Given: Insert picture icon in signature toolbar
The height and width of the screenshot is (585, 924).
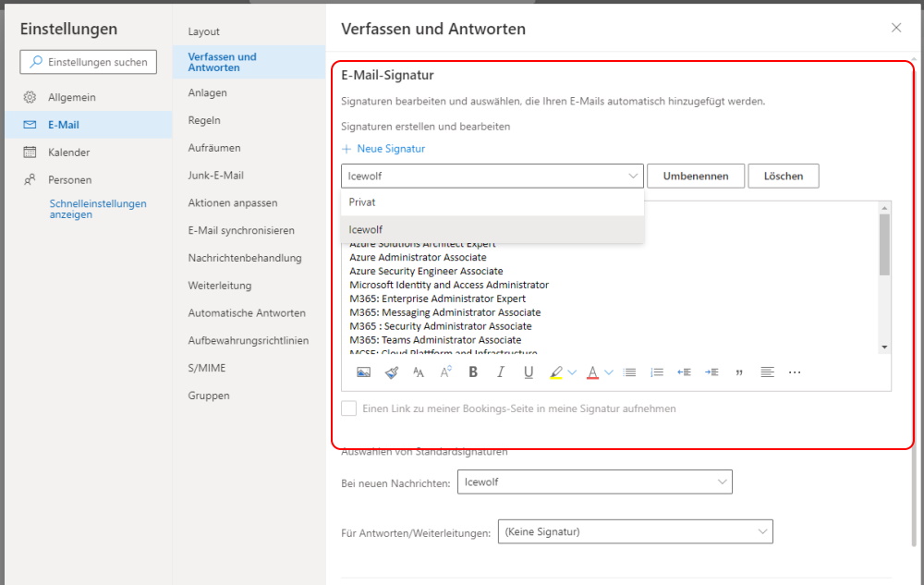Looking at the screenshot, I should [363, 372].
